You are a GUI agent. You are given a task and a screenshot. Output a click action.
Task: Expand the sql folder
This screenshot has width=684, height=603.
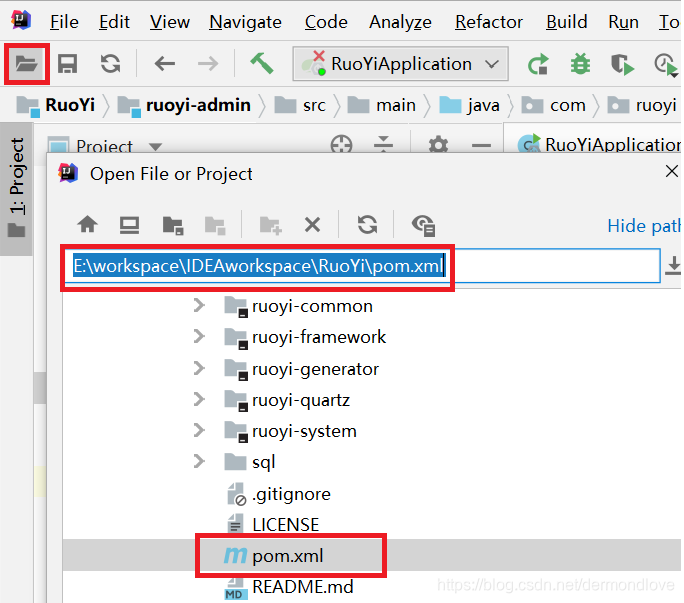click(x=199, y=461)
